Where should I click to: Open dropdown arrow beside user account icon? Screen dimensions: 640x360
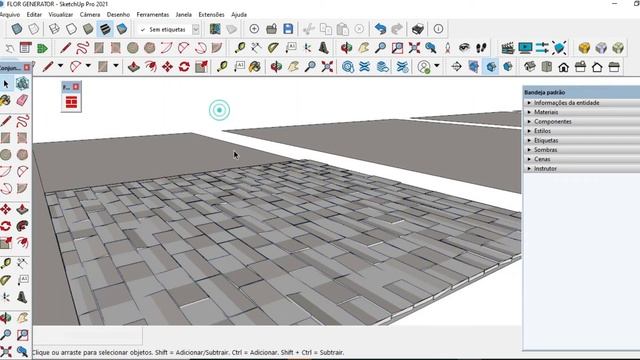coord(437,66)
